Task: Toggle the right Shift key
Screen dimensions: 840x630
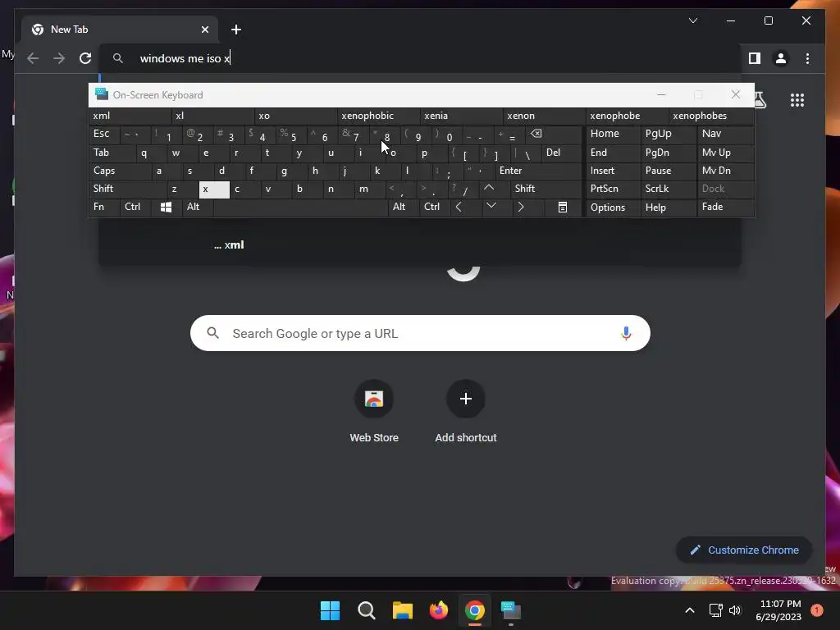Action: pyautogui.click(x=546, y=189)
